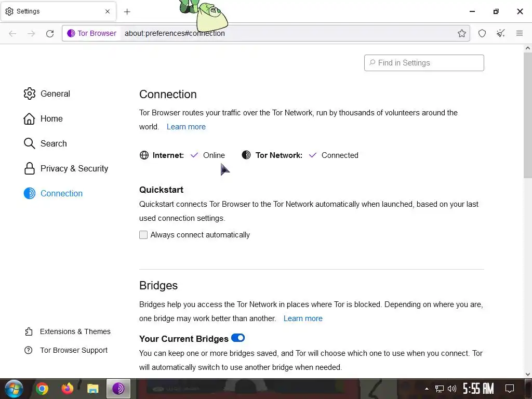This screenshot has height=399, width=532.
Task: Open the network tray icon
Action: click(440, 389)
